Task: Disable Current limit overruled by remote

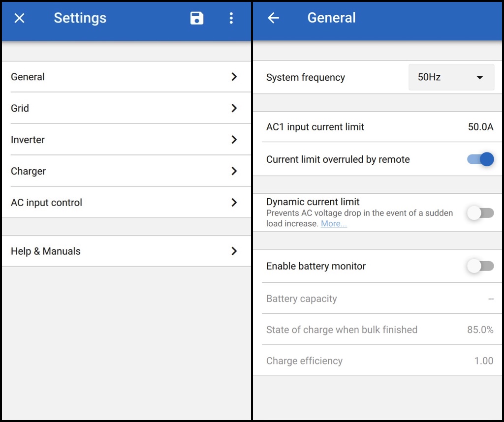Action: (x=480, y=159)
